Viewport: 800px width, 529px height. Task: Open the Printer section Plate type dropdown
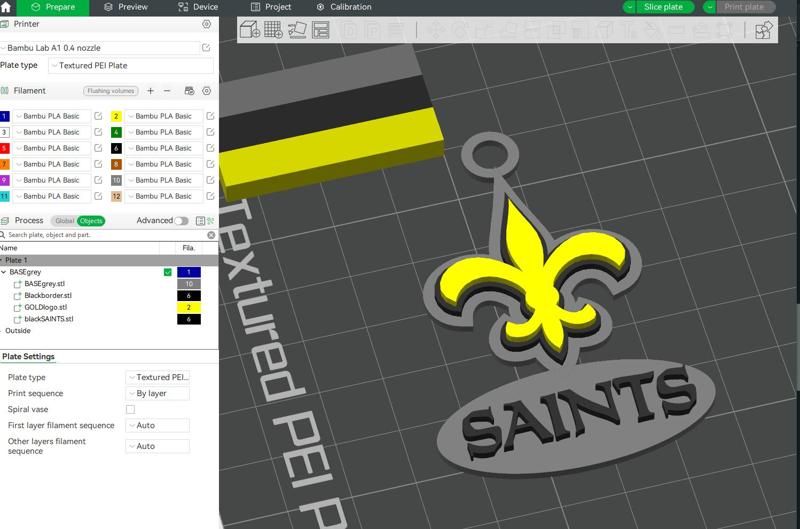coord(131,65)
